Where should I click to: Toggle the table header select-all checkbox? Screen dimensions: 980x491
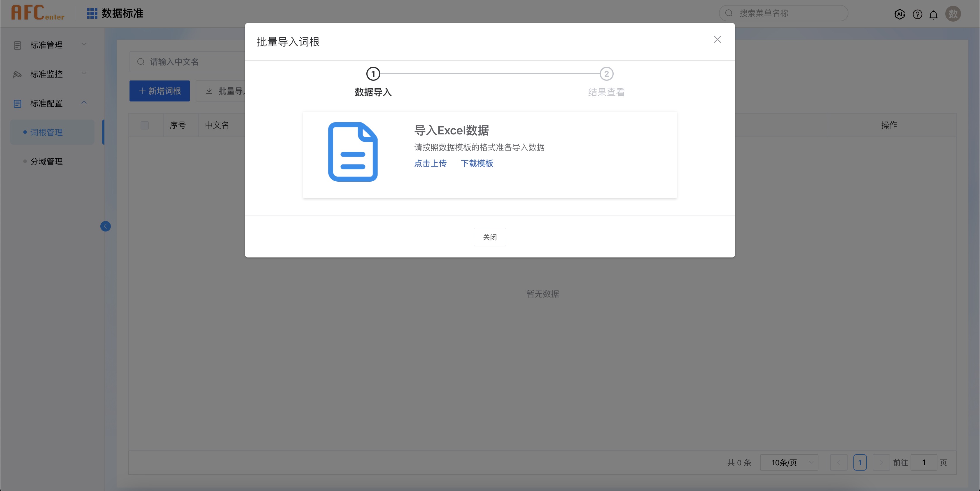[x=145, y=125]
